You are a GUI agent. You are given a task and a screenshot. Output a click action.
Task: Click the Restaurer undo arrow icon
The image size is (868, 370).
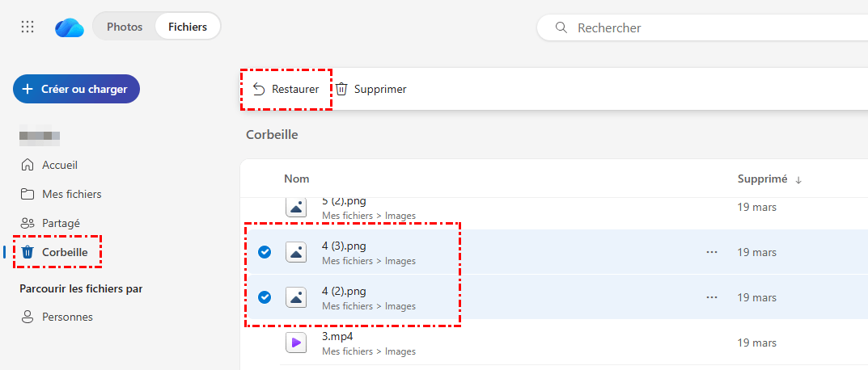tap(259, 89)
